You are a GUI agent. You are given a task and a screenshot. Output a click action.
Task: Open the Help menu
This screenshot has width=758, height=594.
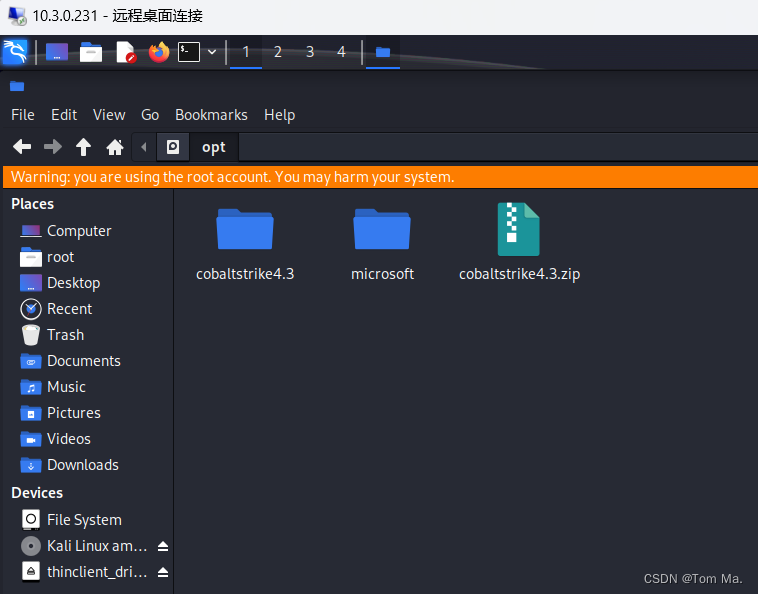pyautogui.click(x=279, y=115)
